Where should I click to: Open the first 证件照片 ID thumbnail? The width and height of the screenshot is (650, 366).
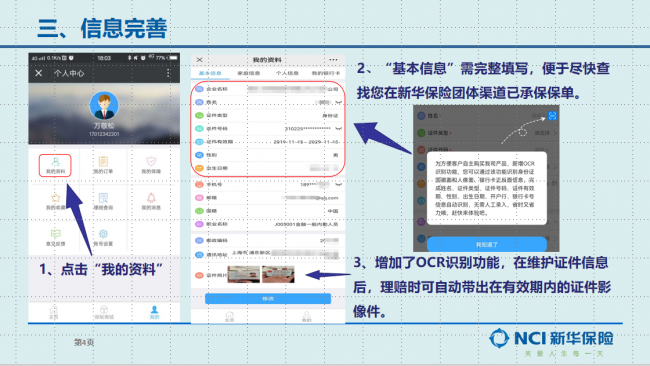[244, 274]
